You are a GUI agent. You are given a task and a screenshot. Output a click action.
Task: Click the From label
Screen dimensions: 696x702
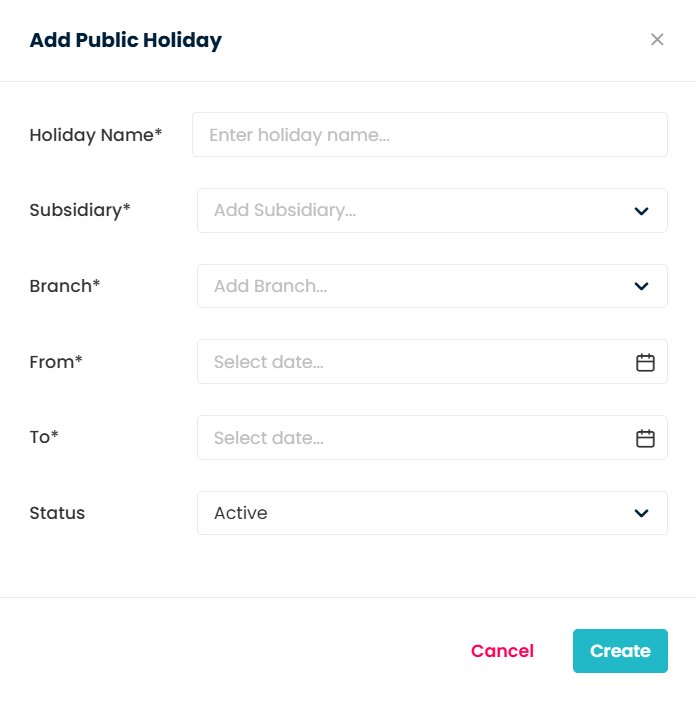[56, 362]
